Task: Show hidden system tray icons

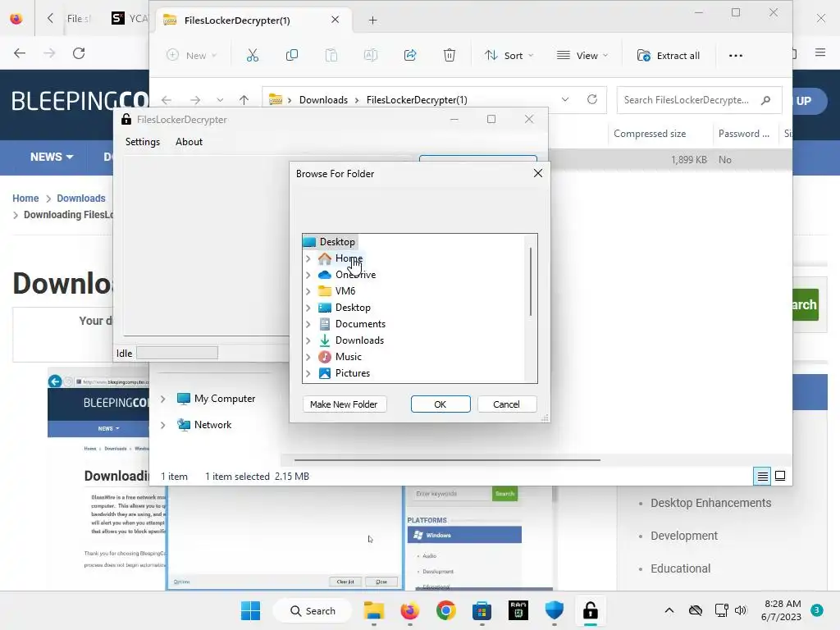Action: tap(669, 610)
